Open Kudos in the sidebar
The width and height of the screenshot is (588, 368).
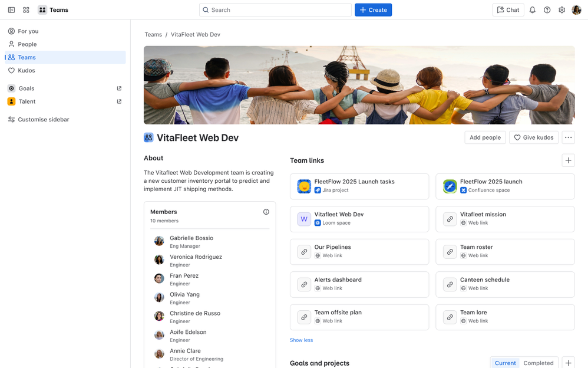coord(65,71)
